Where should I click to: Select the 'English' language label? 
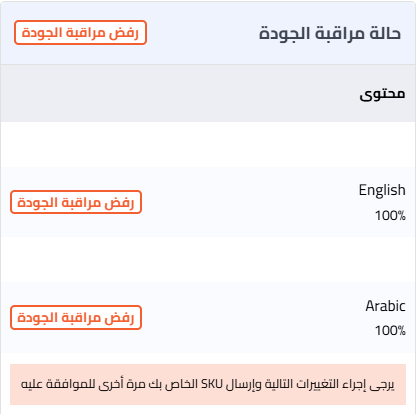382,190
